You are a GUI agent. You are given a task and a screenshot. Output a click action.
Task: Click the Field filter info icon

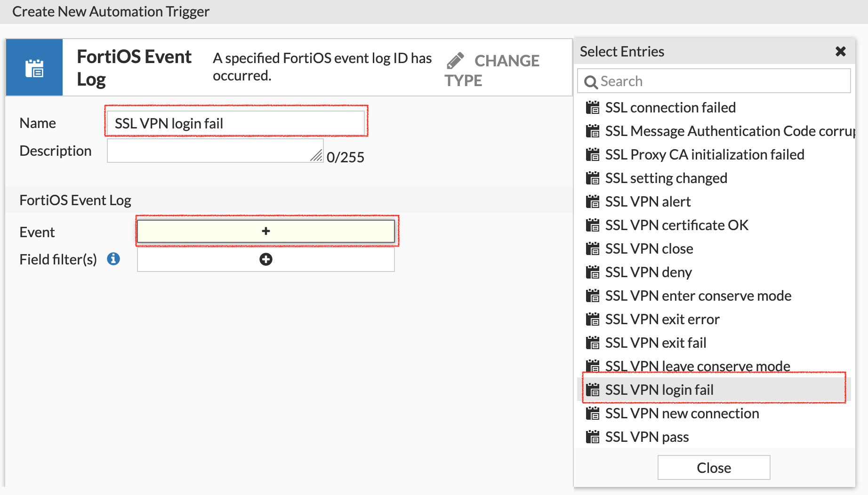pyautogui.click(x=113, y=259)
